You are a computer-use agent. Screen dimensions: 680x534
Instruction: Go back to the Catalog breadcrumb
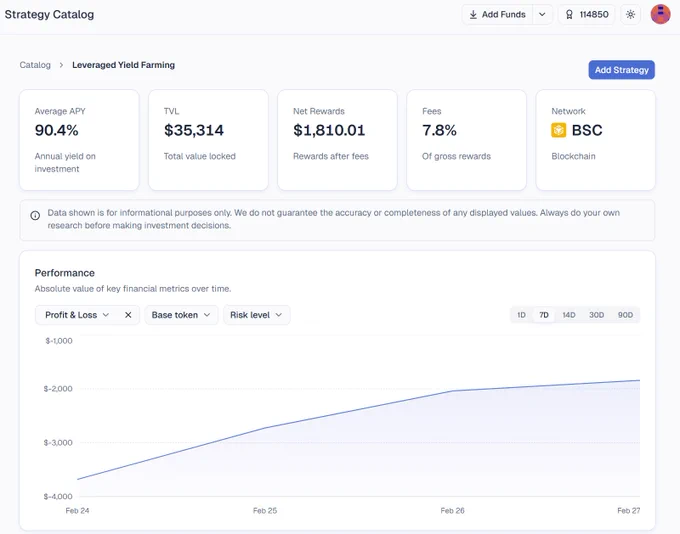(35, 65)
